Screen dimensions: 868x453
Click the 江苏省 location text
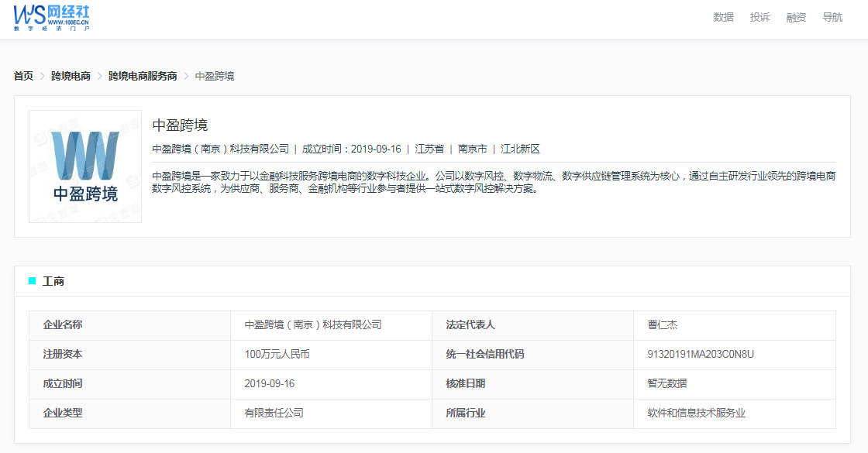click(x=429, y=149)
